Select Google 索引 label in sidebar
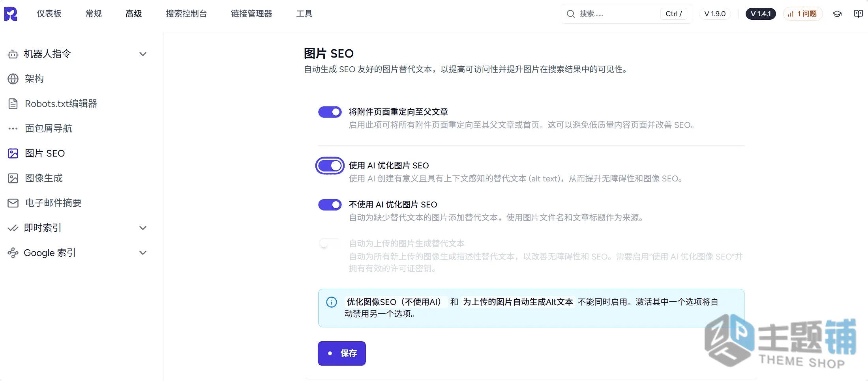Viewport: 868px width, 381px height. point(50,253)
